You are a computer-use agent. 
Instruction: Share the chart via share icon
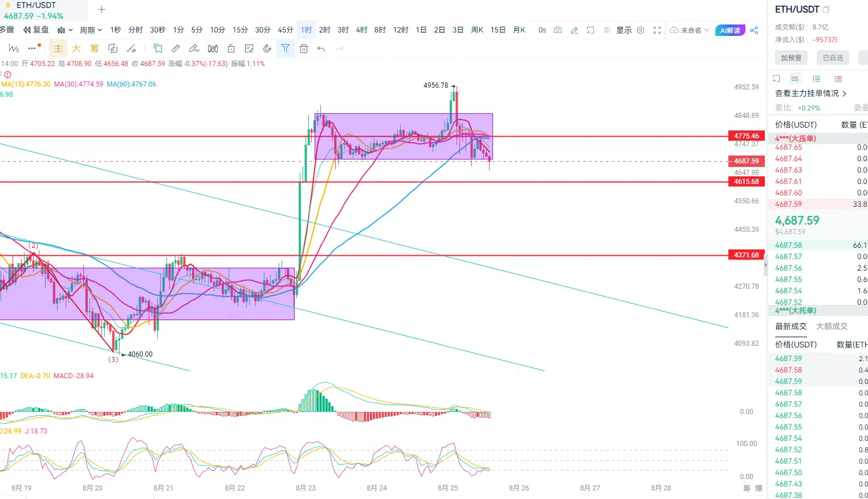[x=754, y=30]
